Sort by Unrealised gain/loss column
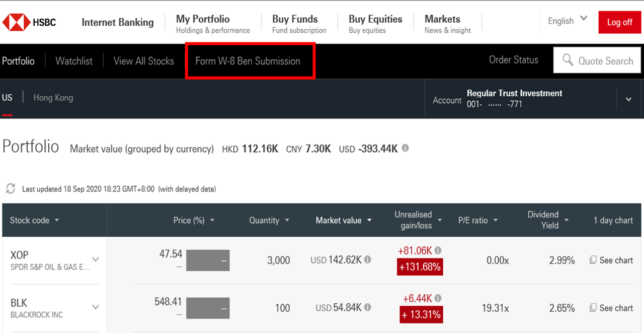Image resolution: width=644 pixels, height=333 pixels. click(418, 220)
